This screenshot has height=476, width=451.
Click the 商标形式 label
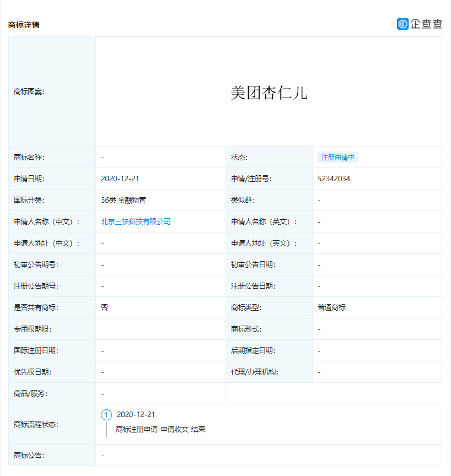click(x=246, y=329)
